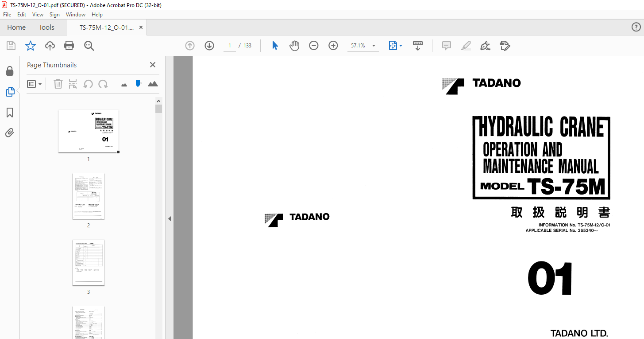Select page 3 thumbnail
644x339 pixels.
[x=89, y=262]
